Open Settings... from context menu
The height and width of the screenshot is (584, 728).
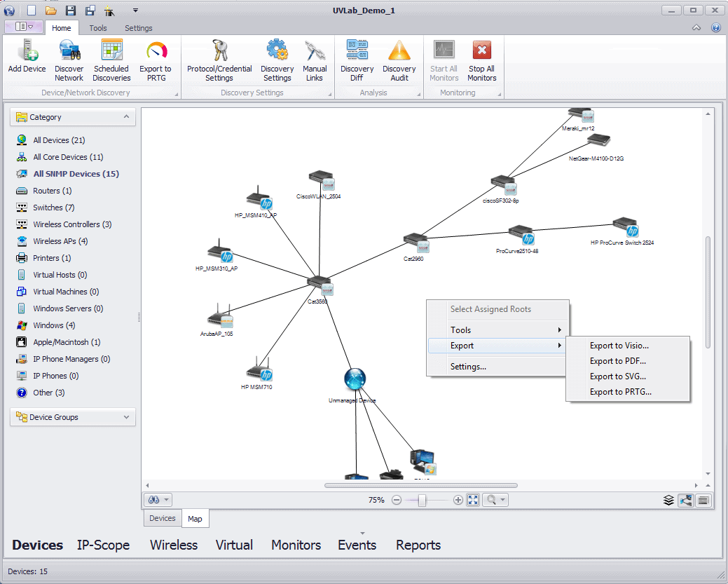(497, 367)
